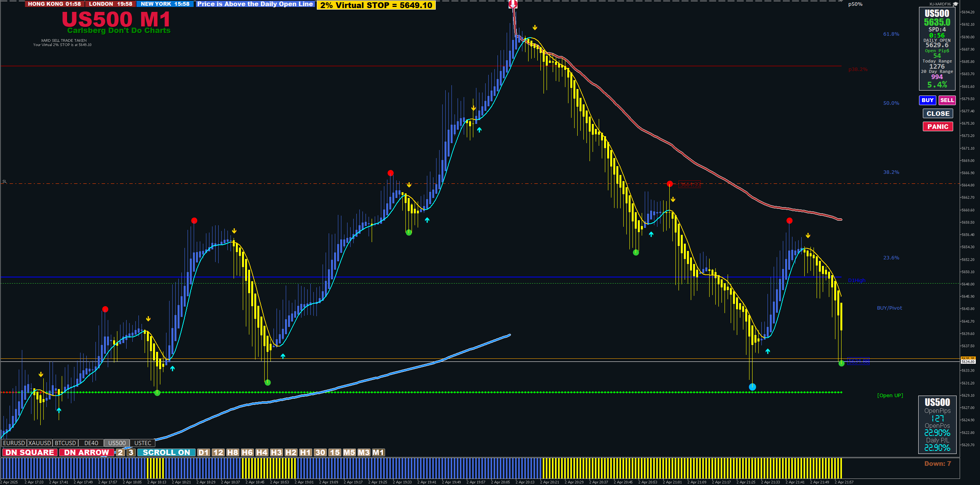Click the green dot at the latest candle low
The width and height of the screenshot is (980, 485).
click(x=841, y=363)
